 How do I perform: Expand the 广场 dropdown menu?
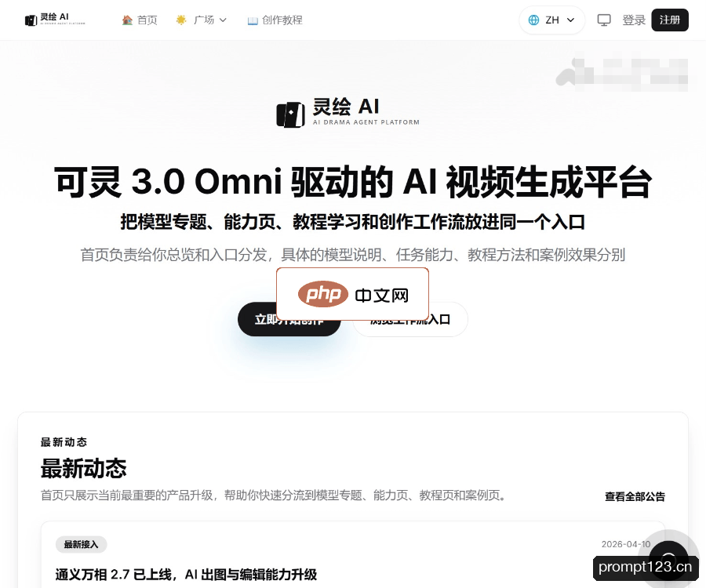pos(202,20)
